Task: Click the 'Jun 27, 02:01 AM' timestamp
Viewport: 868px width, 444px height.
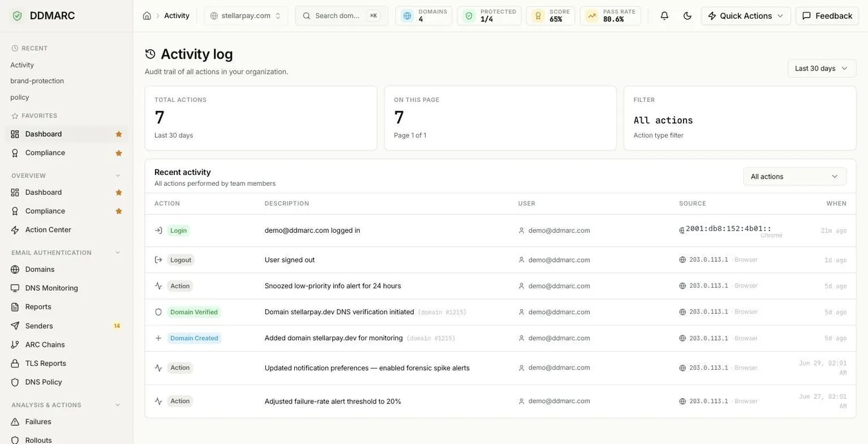Action: pyautogui.click(x=823, y=401)
